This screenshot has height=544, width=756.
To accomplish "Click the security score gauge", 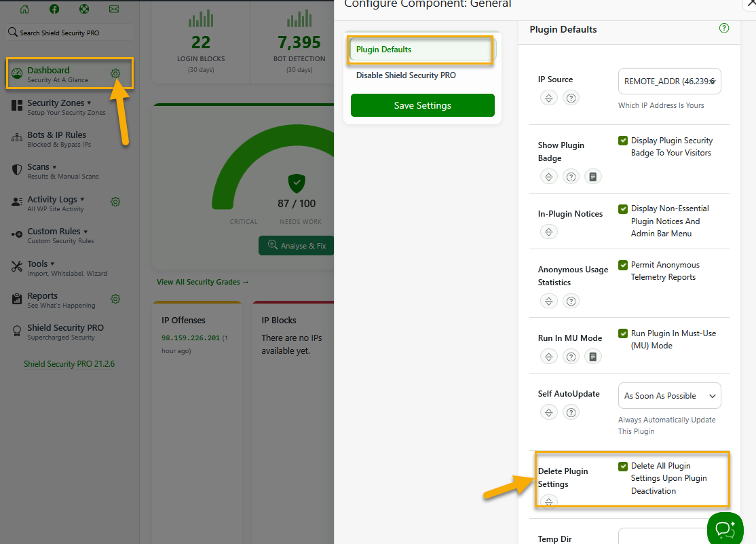I will point(274,166).
